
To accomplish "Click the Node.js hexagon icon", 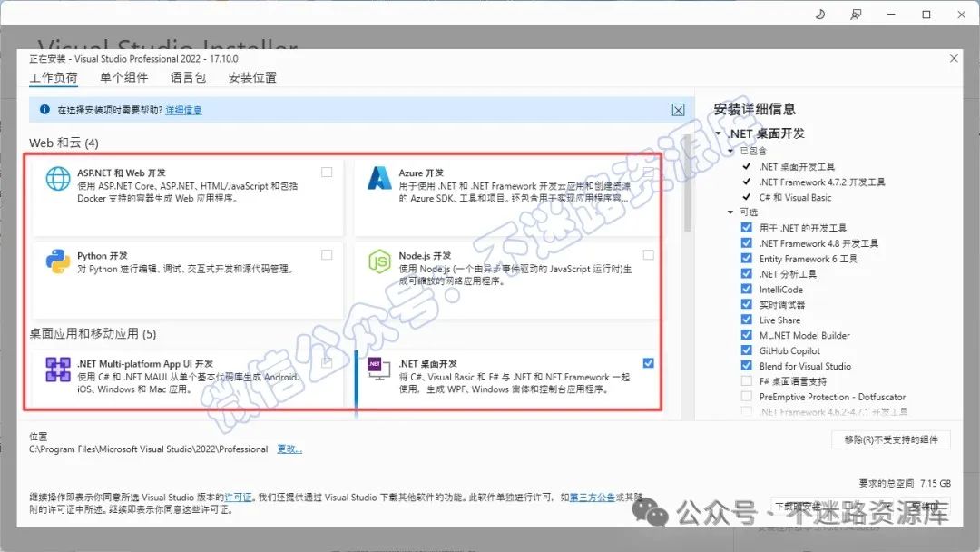I will tap(379, 261).
